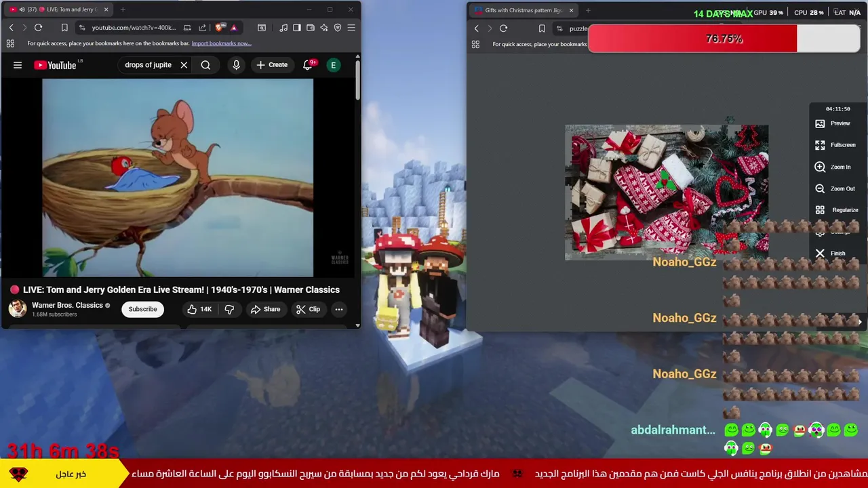Click the Christmas gifts jigsaw image

coord(667,192)
